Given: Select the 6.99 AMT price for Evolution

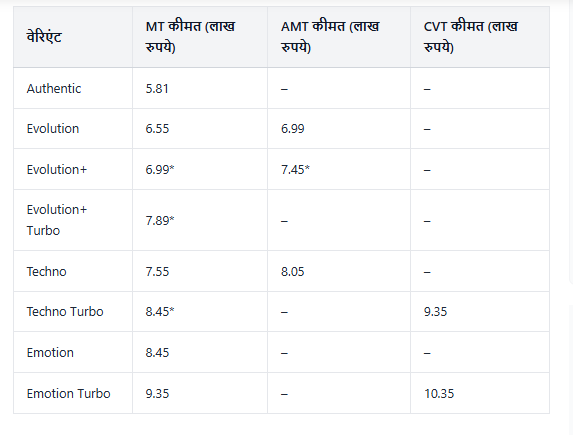Looking at the screenshot, I should [292, 129].
